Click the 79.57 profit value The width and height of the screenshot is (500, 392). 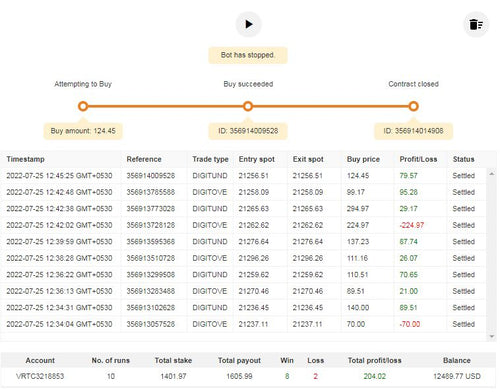tap(409, 176)
